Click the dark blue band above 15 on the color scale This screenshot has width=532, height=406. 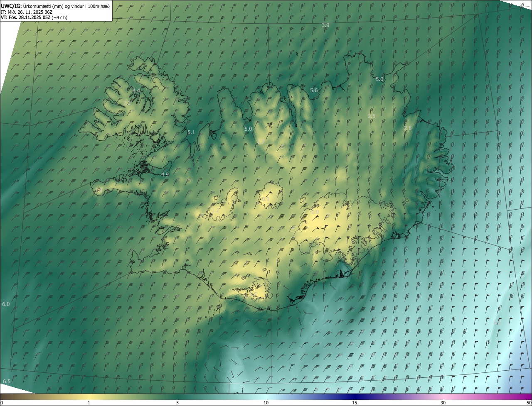click(x=355, y=396)
